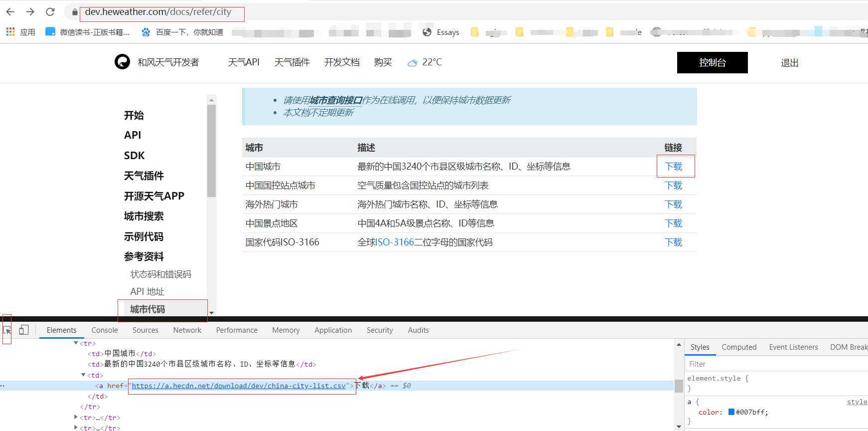This screenshot has height=431, width=868.
Task: Activate the DevTools element inspector icon
Action: click(x=7, y=330)
